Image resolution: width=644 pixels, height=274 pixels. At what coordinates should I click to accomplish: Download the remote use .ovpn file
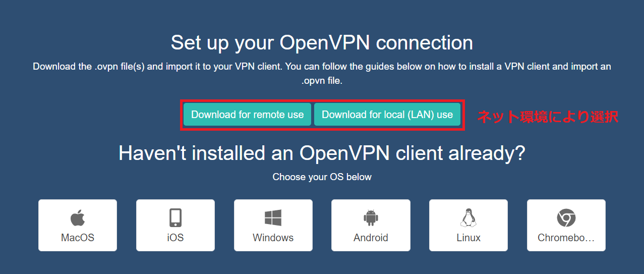(247, 115)
